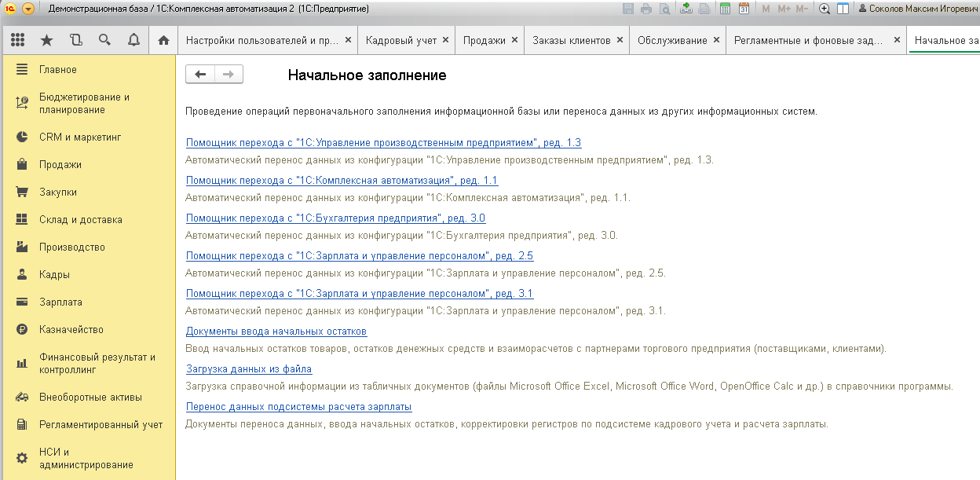Open the notifications bell icon

(x=133, y=40)
